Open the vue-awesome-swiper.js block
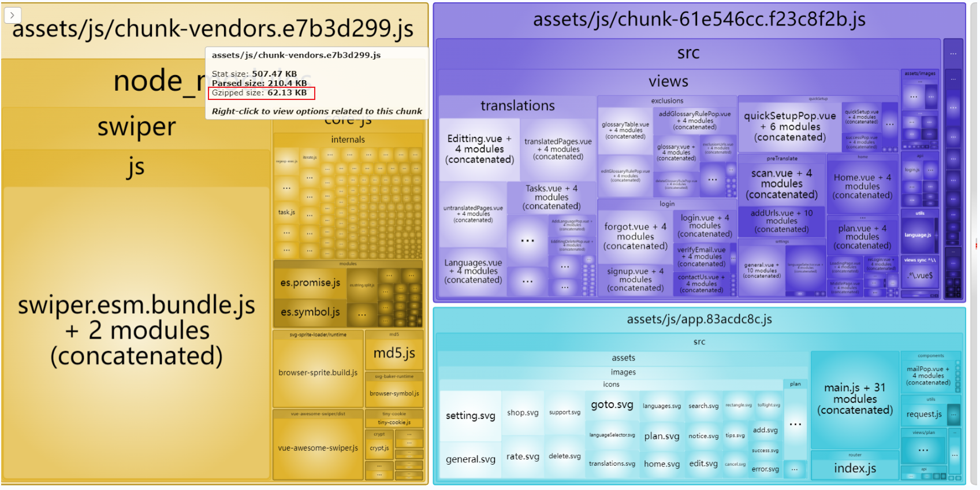 318,448
